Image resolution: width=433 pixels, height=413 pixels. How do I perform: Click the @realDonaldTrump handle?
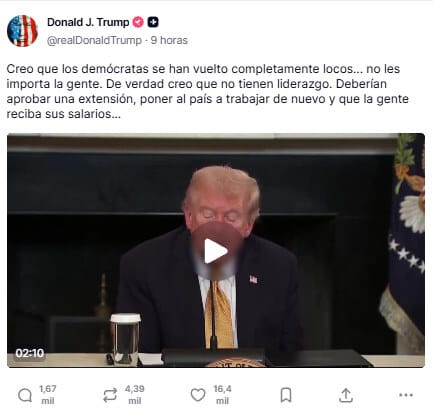[94, 40]
